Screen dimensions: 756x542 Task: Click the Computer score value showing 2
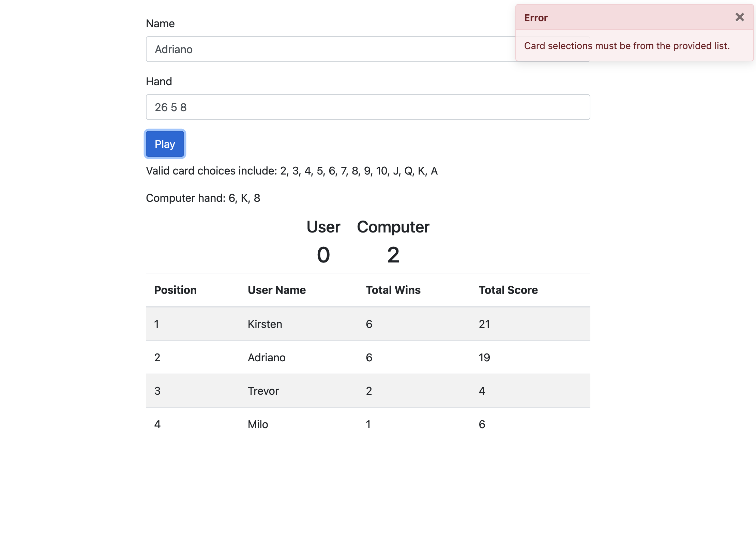click(x=393, y=254)
